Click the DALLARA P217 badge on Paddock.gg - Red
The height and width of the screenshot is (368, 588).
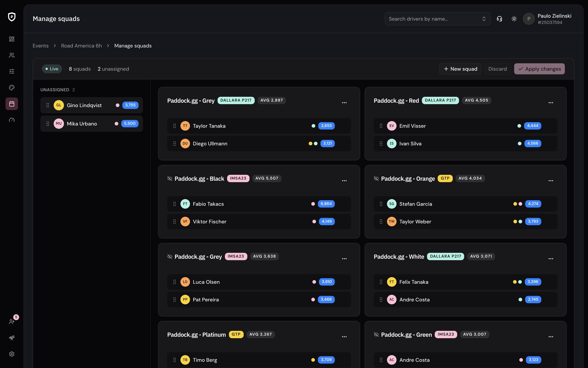point(440,100)
